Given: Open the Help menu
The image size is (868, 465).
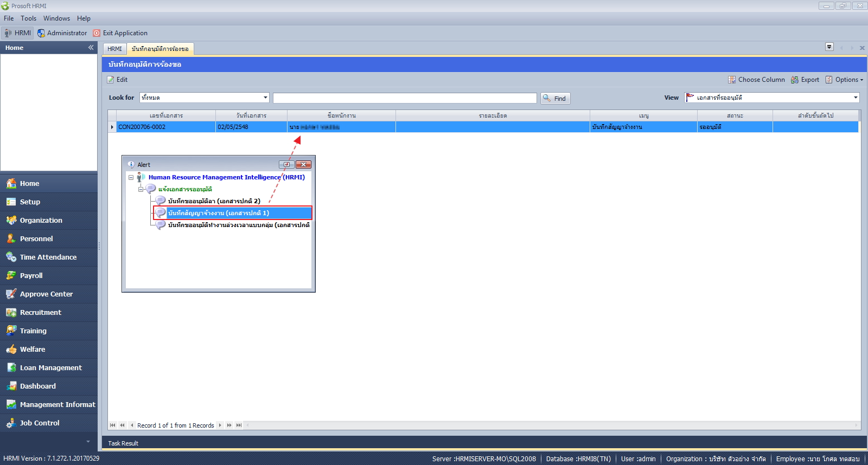Looking at the screenshot, I should pyautogui.click(x=84, y=18).
